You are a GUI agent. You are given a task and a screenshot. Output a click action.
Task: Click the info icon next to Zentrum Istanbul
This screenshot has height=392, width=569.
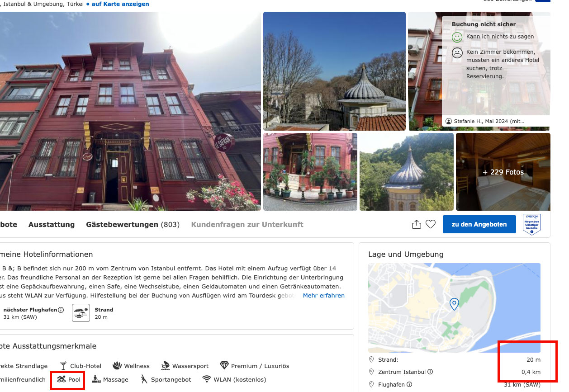[430, 372]
